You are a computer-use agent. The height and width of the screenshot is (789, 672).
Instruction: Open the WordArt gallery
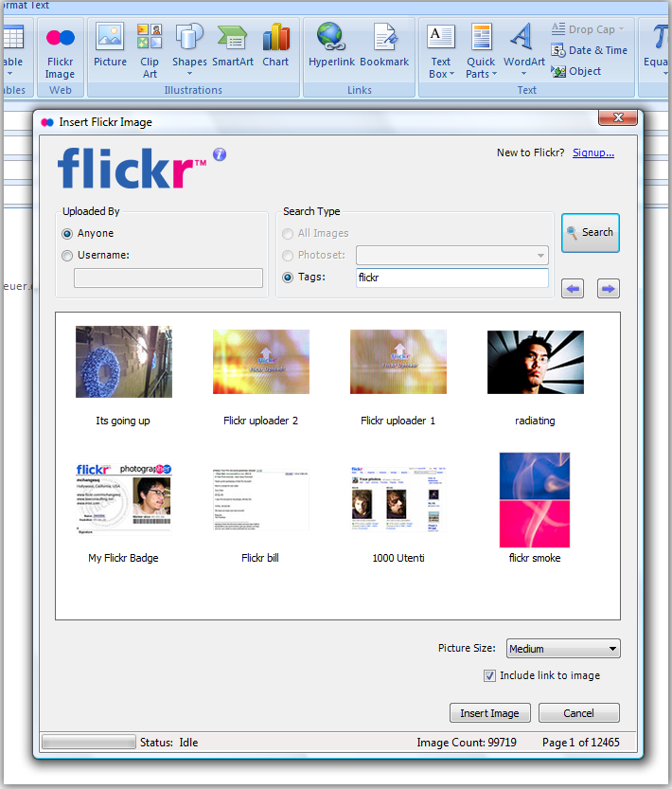pos(523,50)
